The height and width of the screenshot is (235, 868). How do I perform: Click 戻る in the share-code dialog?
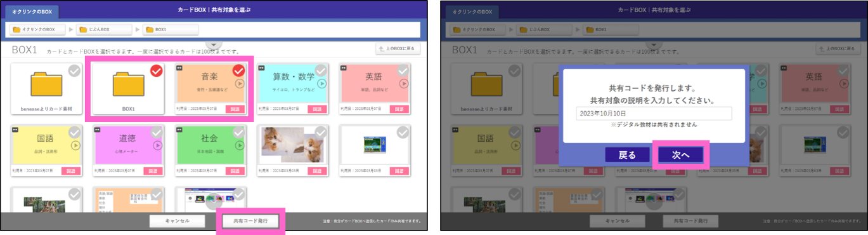pos(628,154)
